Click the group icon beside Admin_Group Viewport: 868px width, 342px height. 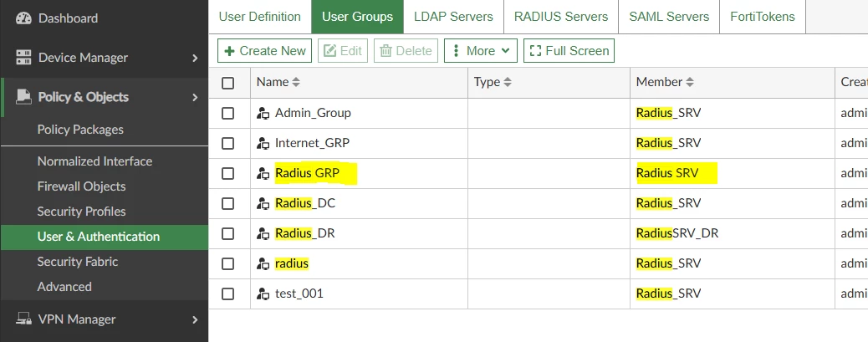tap(263, 114)
